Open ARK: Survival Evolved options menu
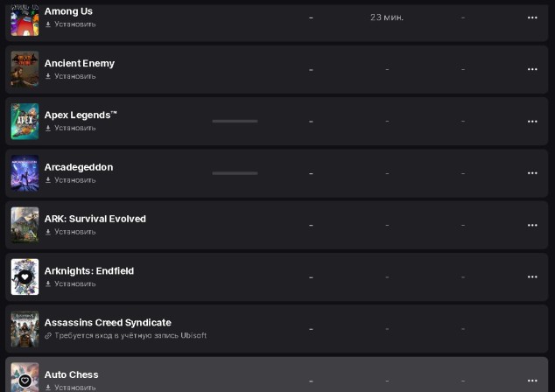Viewport: 555px width, 392px height. point(531,225)
